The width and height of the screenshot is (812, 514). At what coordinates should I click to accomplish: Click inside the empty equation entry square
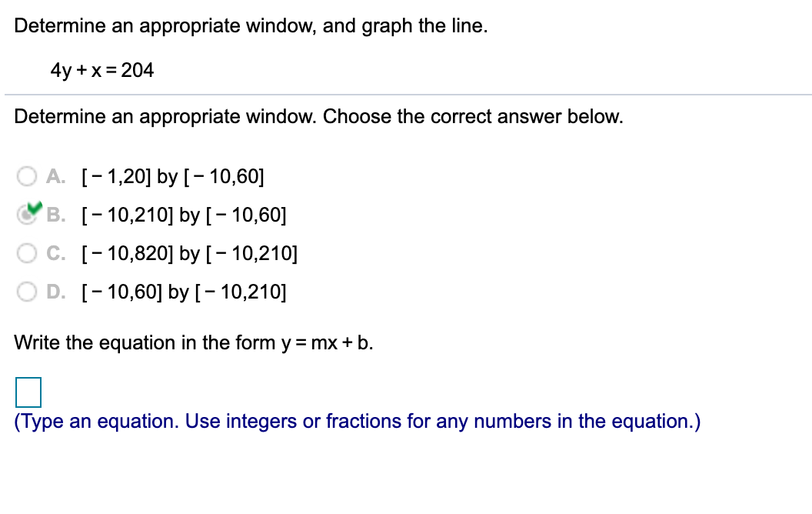pos(28,392)
